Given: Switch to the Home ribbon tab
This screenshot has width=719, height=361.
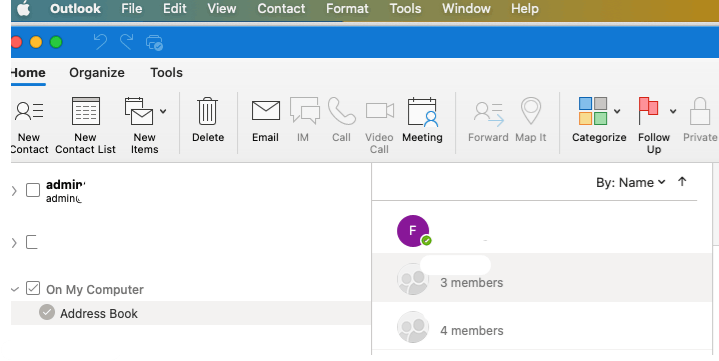Looking at the screenshot, I should [x=28, y=72].
